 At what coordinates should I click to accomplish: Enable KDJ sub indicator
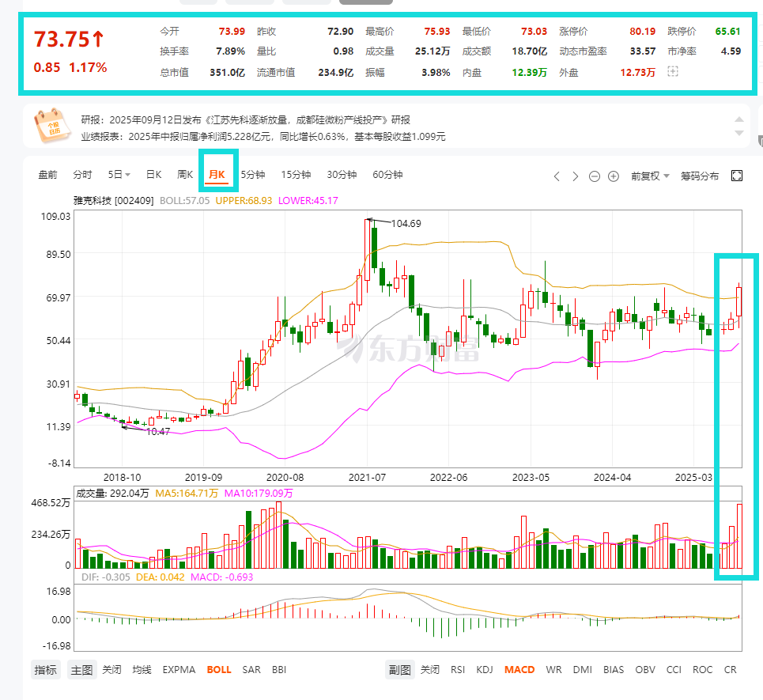click(x=485, y=670)
